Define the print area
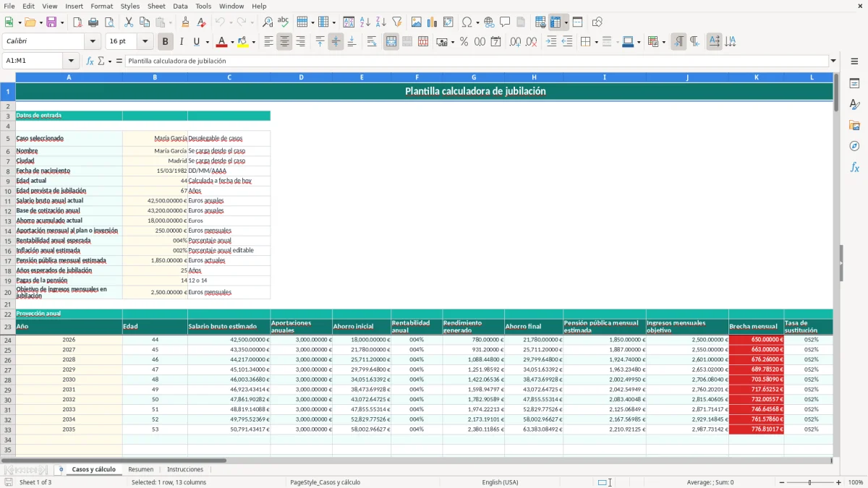Image resolution: width=868 pixels, height=488 pixels. tap(540, 22)
